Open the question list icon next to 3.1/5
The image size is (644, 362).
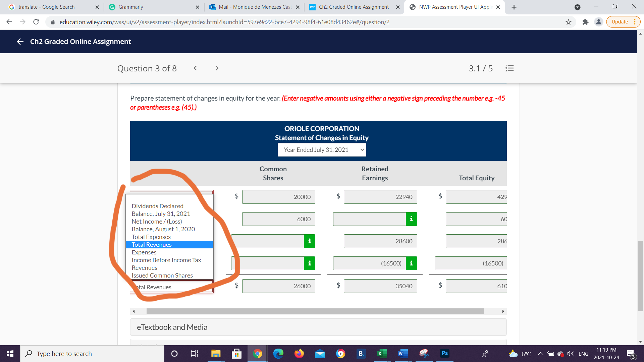tap(509, 68)
